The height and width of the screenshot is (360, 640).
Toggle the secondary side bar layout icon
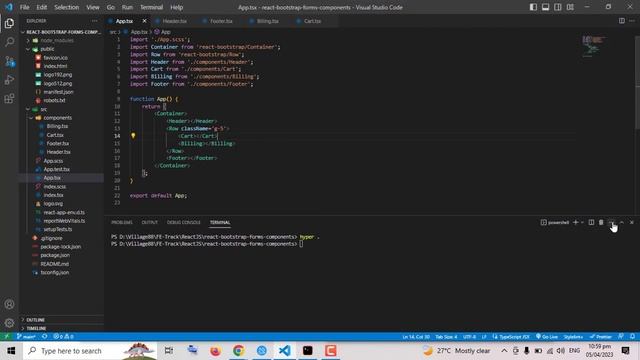pyautogui.click(x=558, y=7)
